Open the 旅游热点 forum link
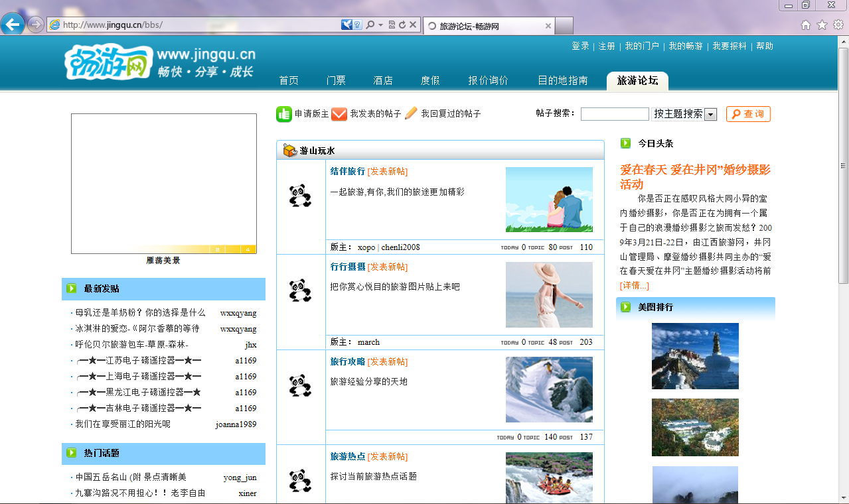849x504 pixels. [x=348, y=456]
